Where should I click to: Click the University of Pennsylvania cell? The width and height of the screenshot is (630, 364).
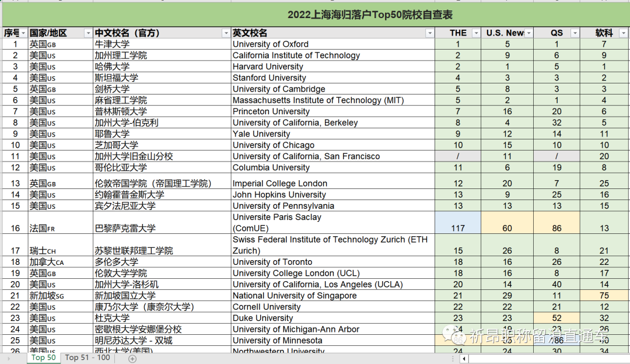pos(333,206)
